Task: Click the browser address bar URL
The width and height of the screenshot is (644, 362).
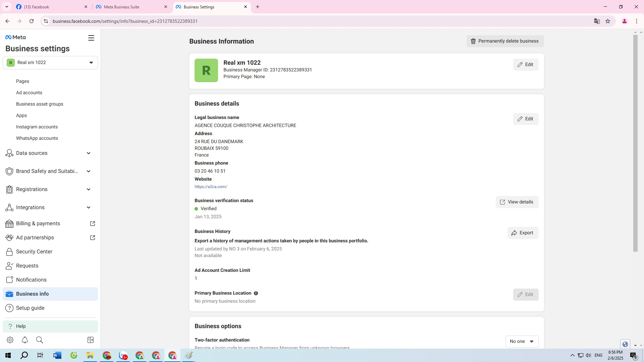Action: (125, 21)
